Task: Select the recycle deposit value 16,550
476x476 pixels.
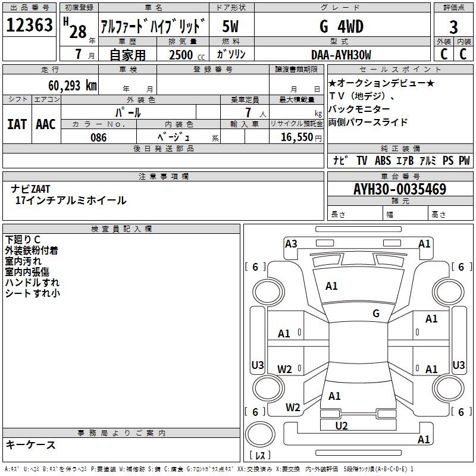Action: click(297, 137)
